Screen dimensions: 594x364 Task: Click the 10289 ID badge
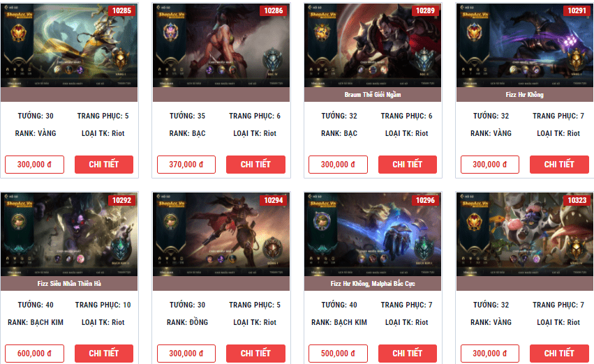tap(425, 10)
